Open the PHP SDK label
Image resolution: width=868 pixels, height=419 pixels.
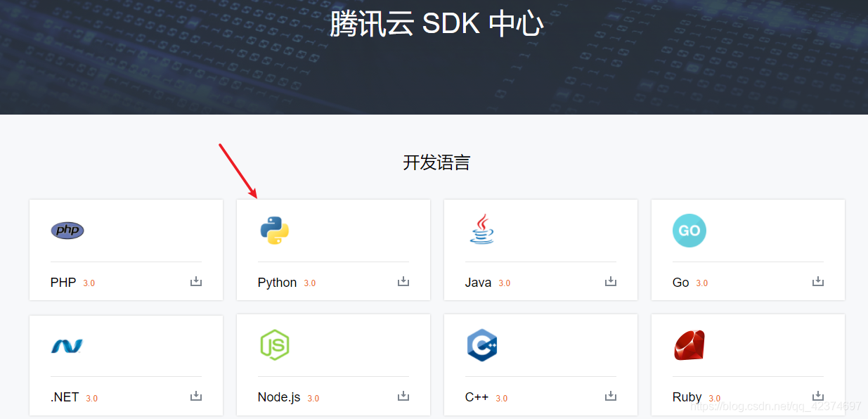tap(63, 283)
